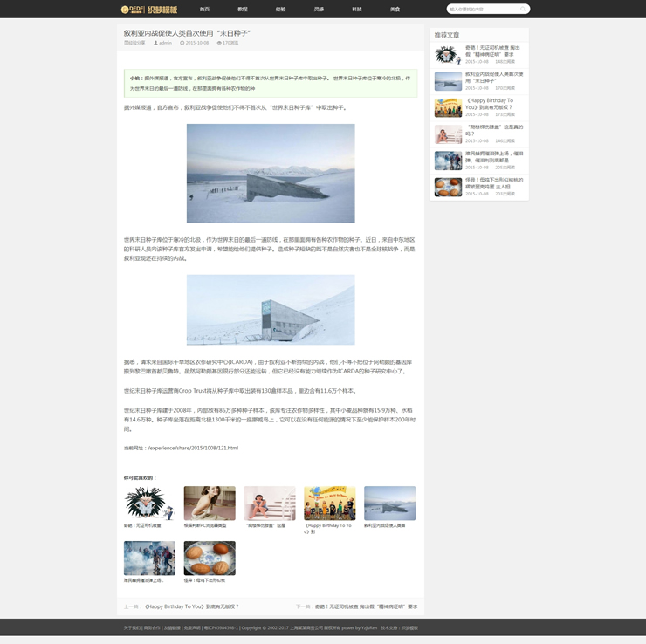Go to the 教程 navigation item

click(243, 10)
